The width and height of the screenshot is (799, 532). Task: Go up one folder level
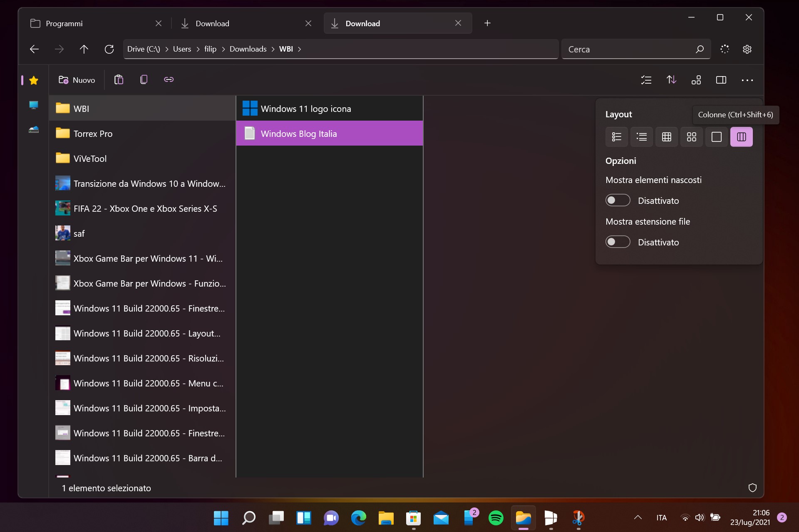(84, 49)
